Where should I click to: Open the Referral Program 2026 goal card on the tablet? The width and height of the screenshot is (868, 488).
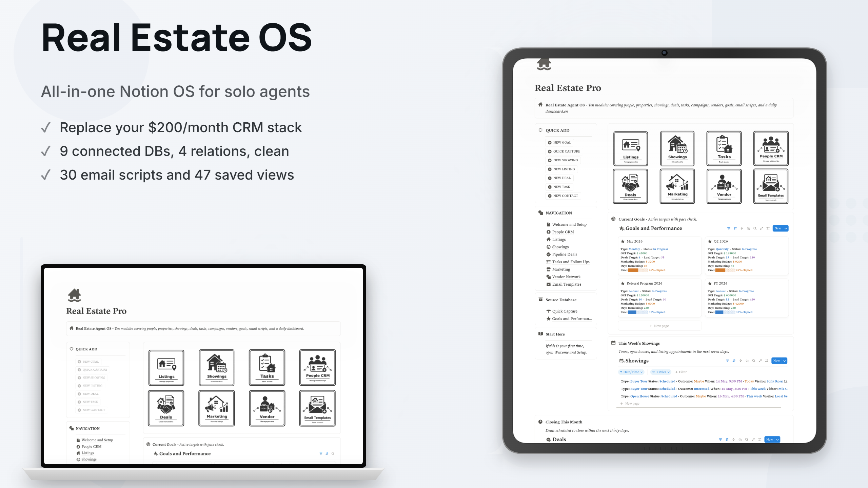pyautogui.click(x=659, y=298)
